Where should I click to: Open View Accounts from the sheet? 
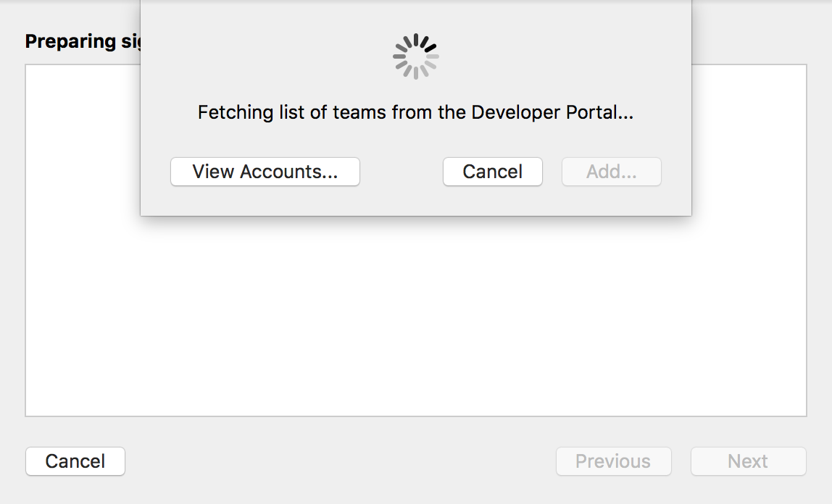coord(265,172)
